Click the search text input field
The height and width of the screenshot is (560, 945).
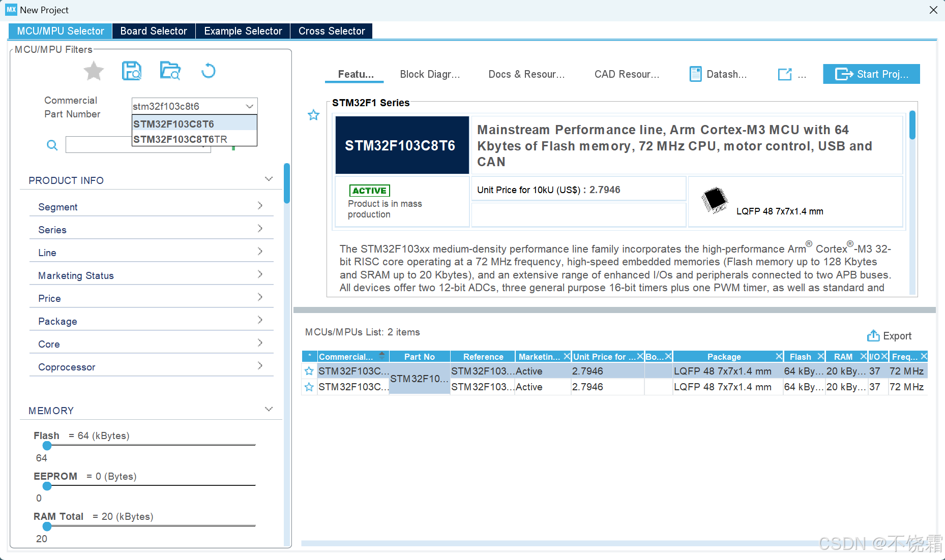(138, 145)
